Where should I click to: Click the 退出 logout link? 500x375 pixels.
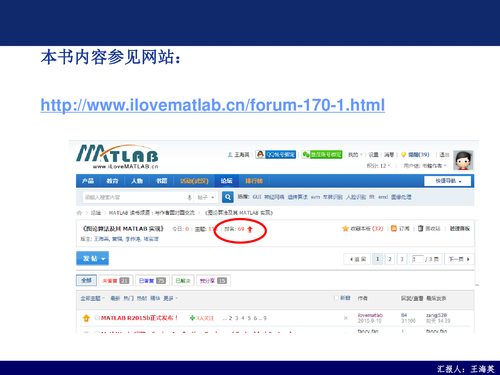[444, 155]
